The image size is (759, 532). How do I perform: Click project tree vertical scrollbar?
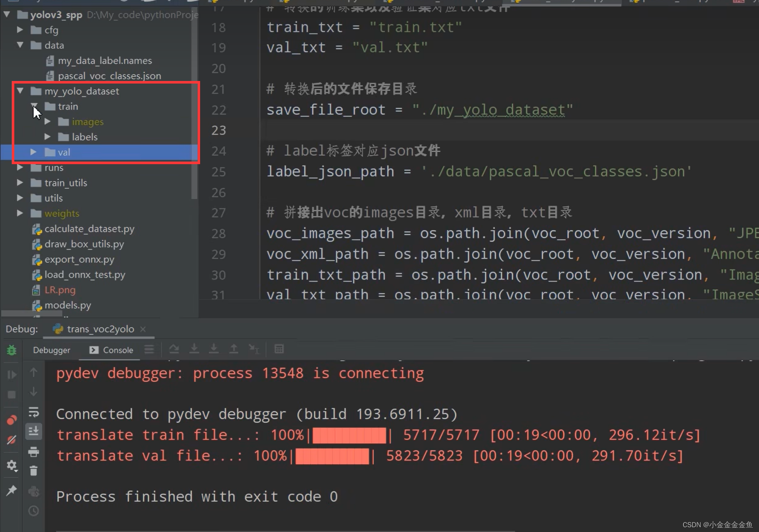click(x=195, y=103)
